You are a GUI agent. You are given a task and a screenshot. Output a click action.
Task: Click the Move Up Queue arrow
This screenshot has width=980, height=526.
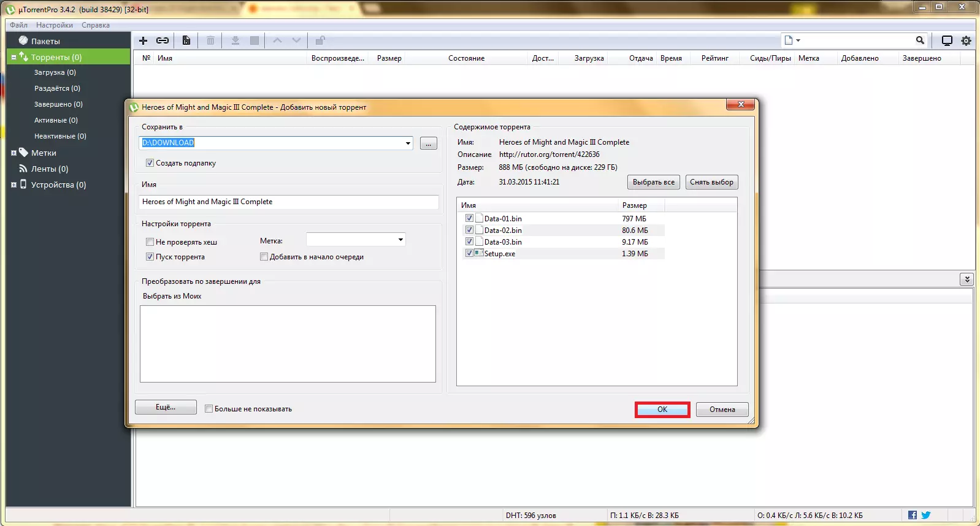click(x=277, y=40)
